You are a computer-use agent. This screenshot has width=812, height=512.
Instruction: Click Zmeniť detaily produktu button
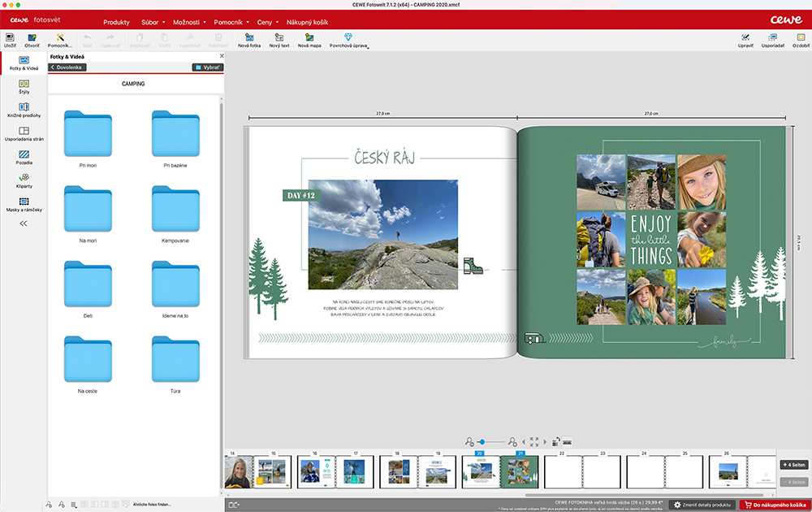tap(702, 505)
